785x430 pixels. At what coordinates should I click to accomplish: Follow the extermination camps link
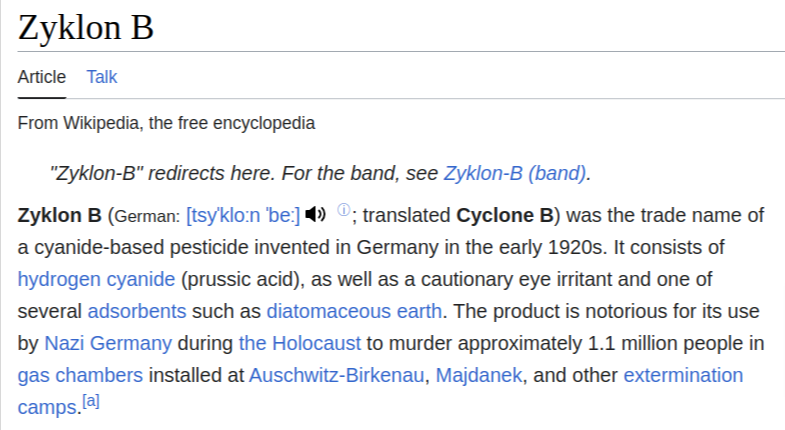tap(683, 375)
